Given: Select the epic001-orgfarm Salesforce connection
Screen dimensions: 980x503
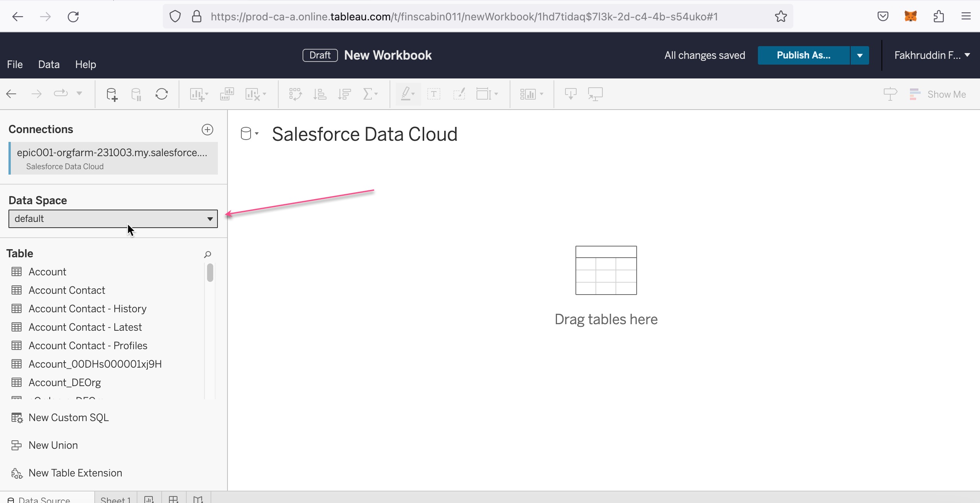Looking at the screenshot, I should click(x=113, y=158).
